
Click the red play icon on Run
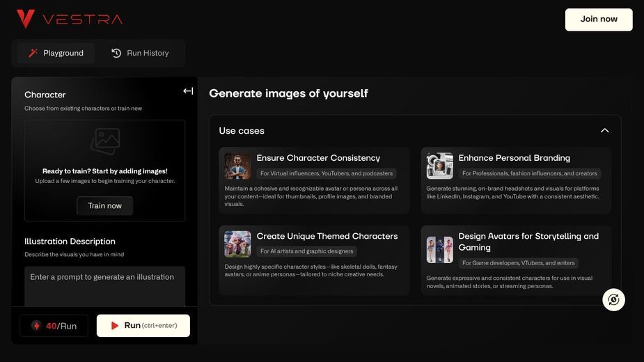click(115, 325)
